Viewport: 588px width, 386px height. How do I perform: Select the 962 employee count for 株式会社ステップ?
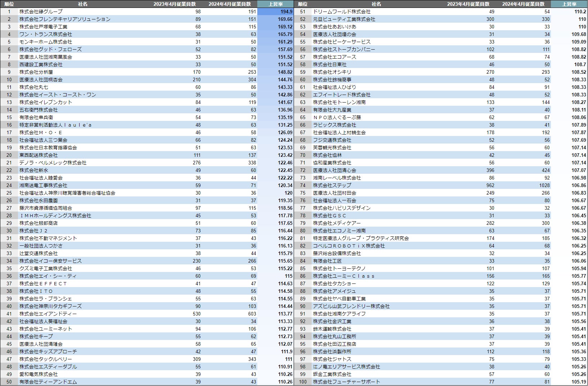[x=490, y=185]
